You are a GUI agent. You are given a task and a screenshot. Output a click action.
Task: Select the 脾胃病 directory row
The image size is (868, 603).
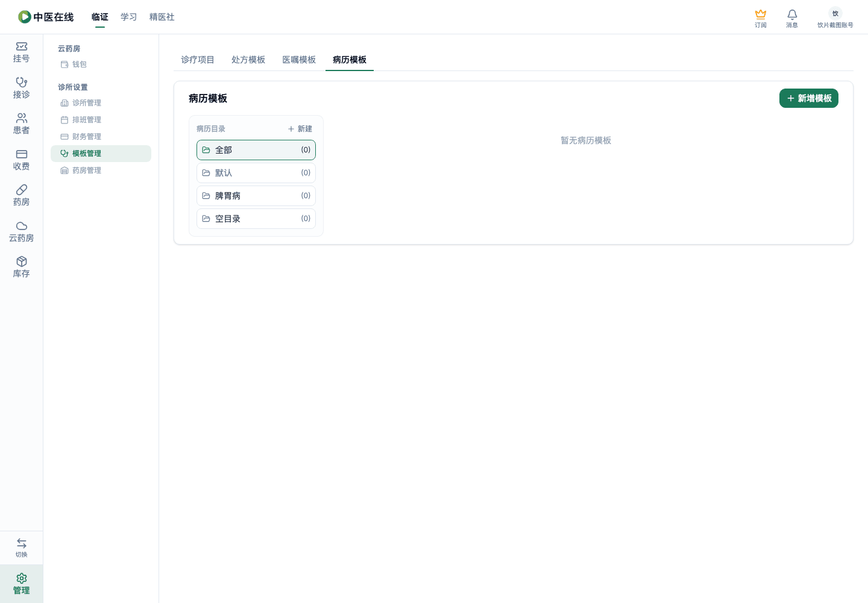256,196
